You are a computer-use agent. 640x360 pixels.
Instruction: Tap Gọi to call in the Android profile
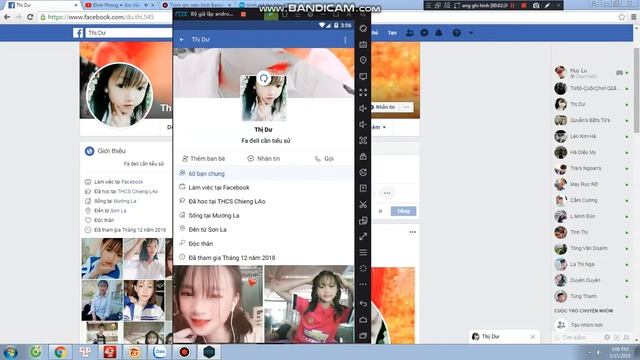[x=324, y=158]
